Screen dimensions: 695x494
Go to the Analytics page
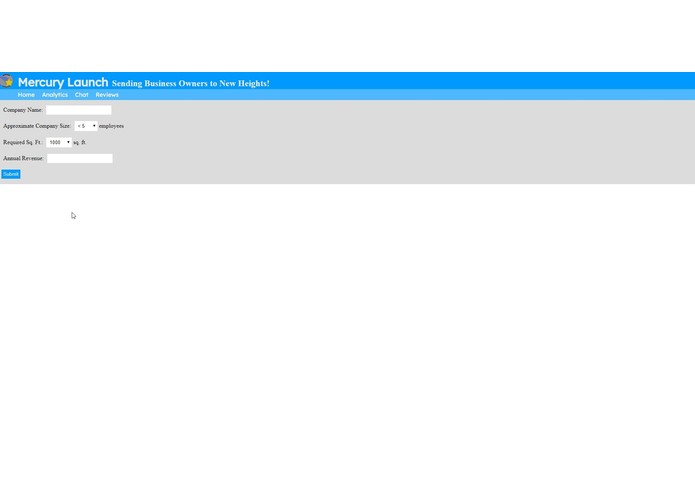pyautogui.click(x=55, y=95)
